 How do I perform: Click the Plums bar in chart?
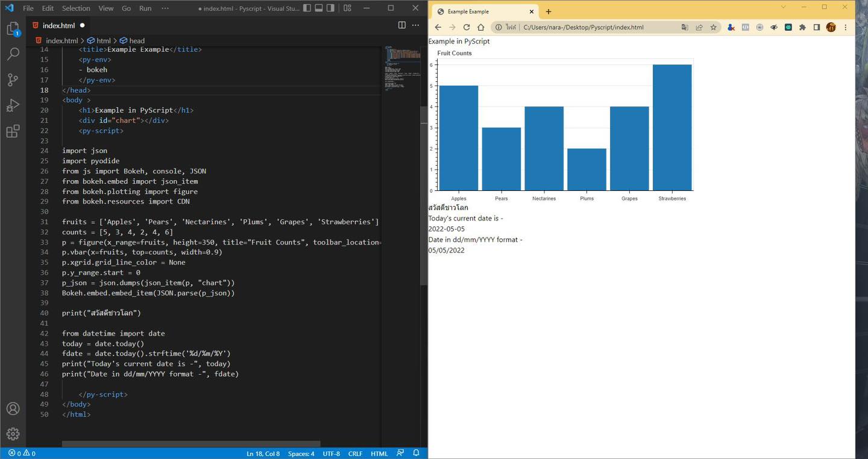point(587,170)
